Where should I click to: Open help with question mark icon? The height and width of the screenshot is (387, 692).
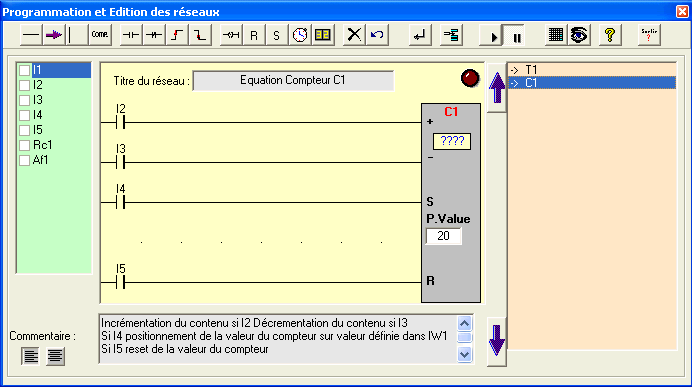tap(610, 35)
